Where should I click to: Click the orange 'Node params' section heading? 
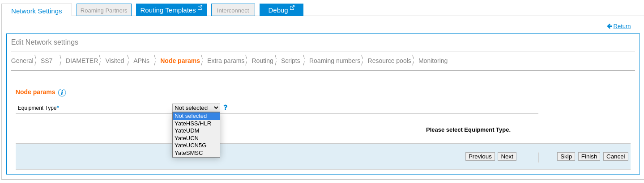[35, 92]
